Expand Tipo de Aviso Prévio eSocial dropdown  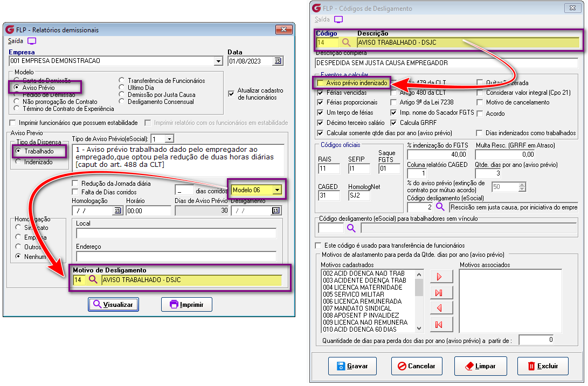[x=169, y=139]
